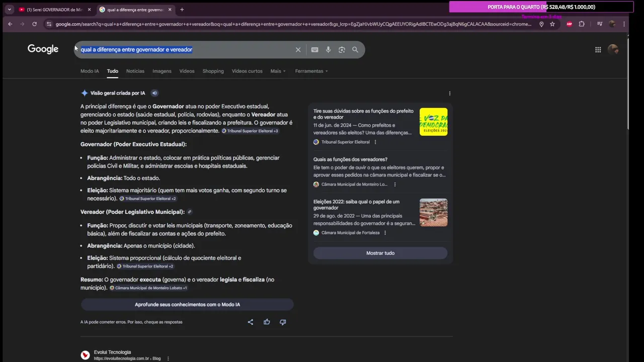Open the Chrome three-dot menu
The height and width of the screenshot is (362, 644).
coord(624,24)
